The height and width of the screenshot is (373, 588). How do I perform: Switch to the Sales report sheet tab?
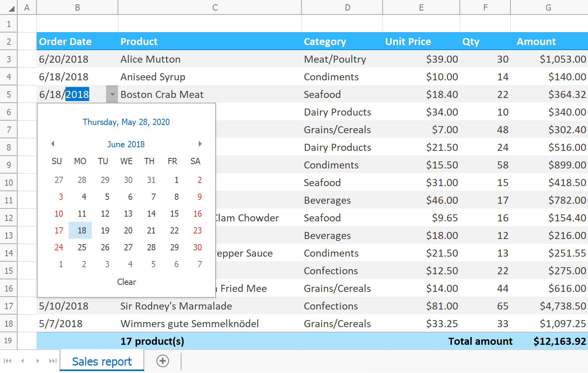(x=102, y=361)
